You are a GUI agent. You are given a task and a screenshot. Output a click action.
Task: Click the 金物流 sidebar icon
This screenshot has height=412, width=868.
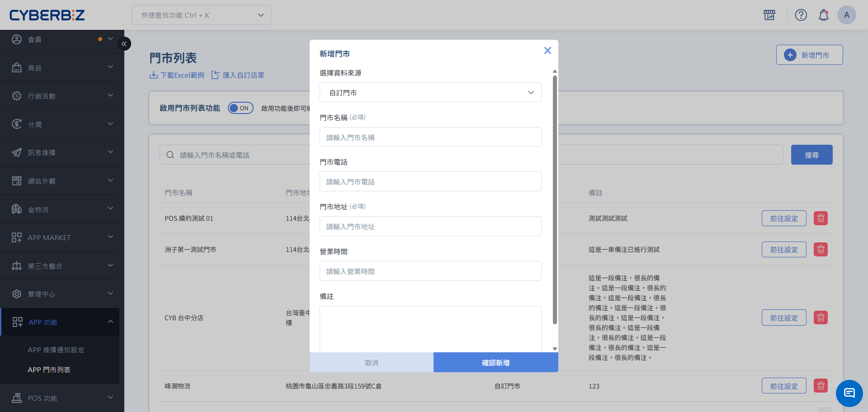pos(17,209)
